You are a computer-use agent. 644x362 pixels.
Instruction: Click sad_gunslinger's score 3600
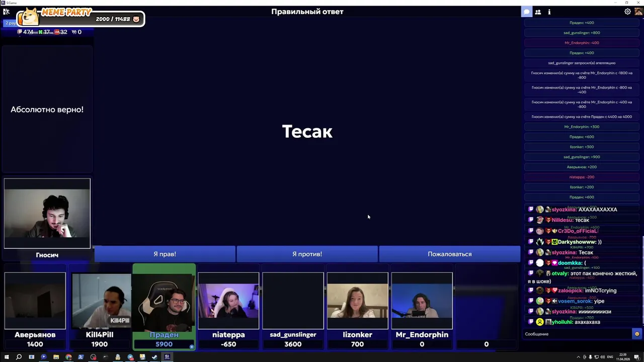(293, 344)
